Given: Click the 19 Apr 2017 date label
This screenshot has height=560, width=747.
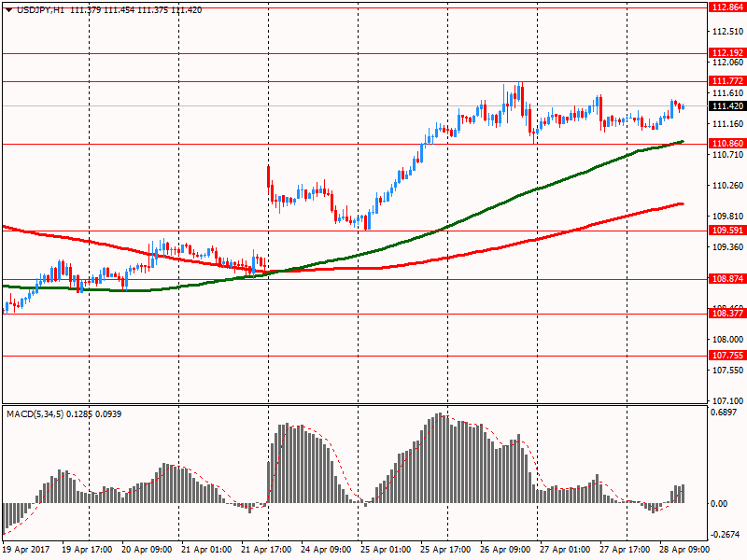Looking at the screenshot, I should 26,550.
